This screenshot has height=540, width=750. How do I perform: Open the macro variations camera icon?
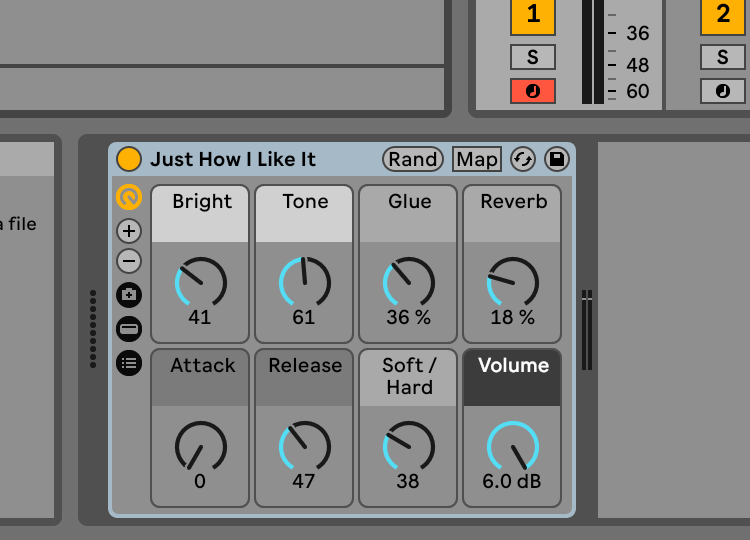pyautogui.click(x=129, y=295)
